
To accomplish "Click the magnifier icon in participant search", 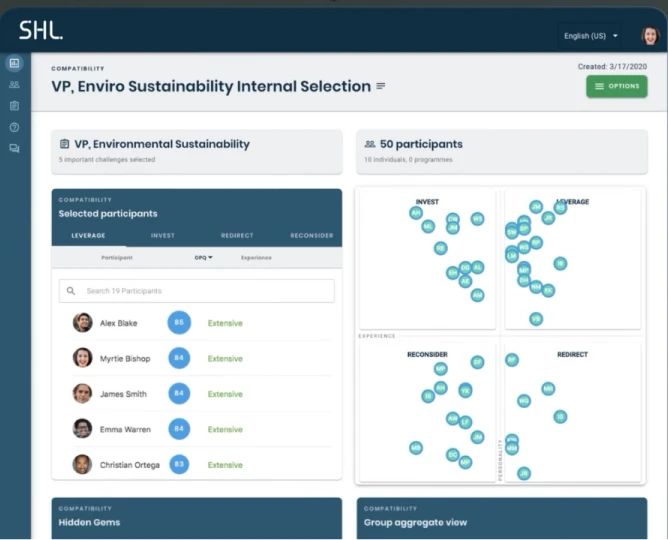I will click(71, 291).
